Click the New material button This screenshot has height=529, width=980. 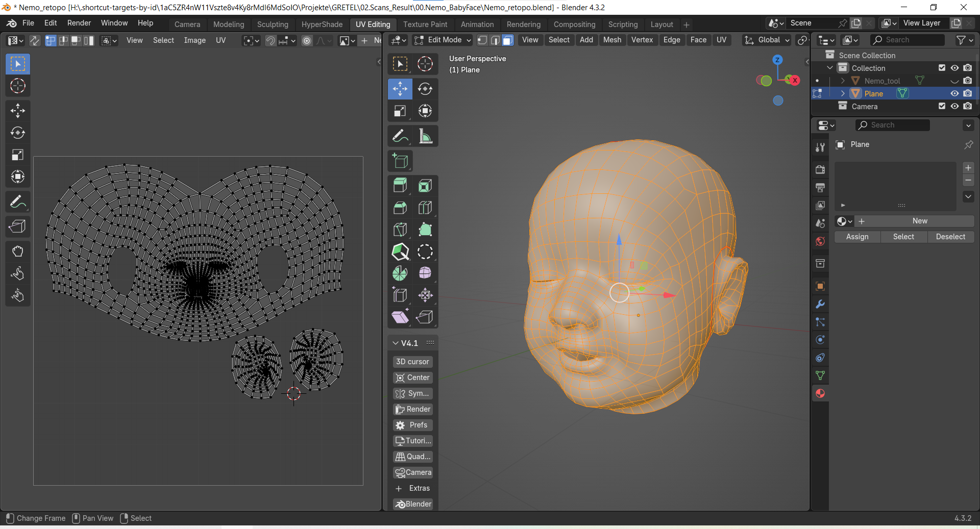pyautogui.click(x=919, y=221)
